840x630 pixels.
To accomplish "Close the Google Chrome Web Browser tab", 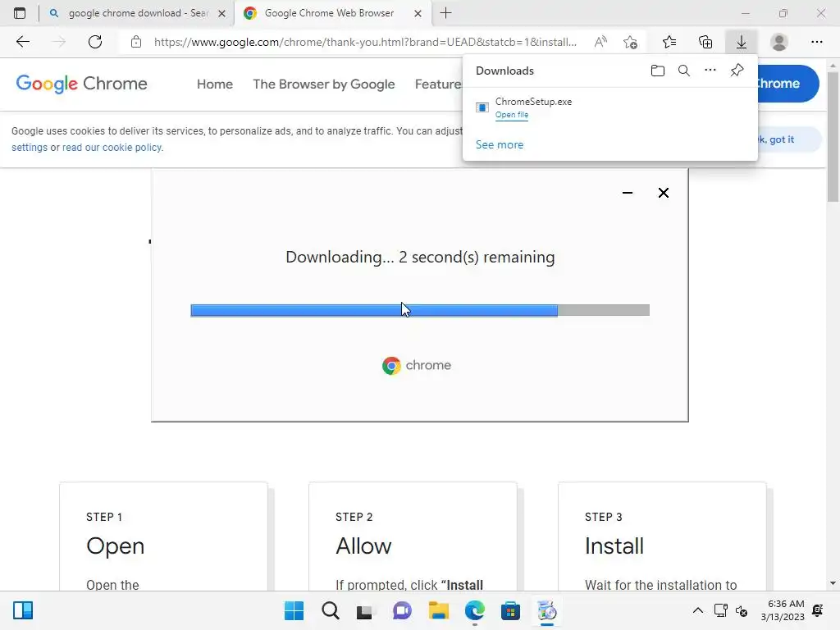I will coord(418,13).
